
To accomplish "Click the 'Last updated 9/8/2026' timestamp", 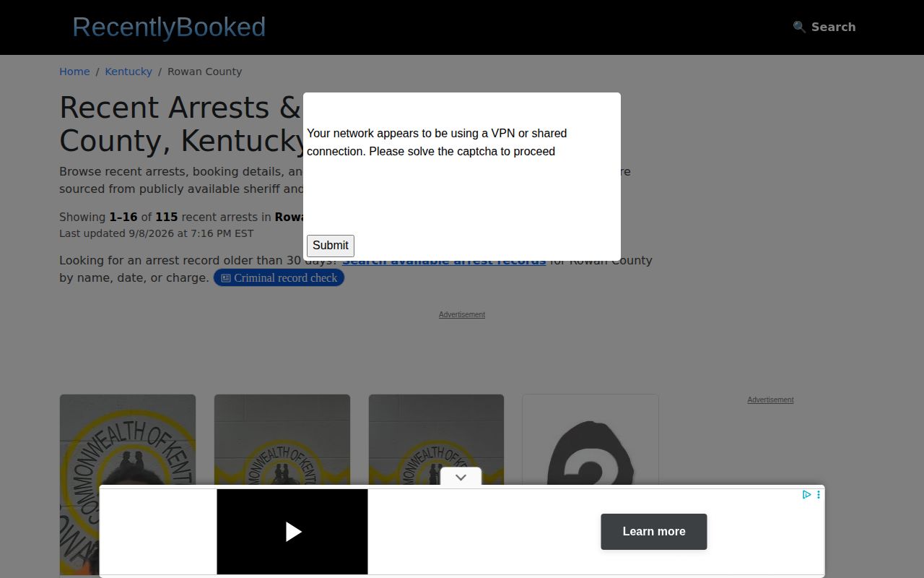I will [x=157, y=233].
